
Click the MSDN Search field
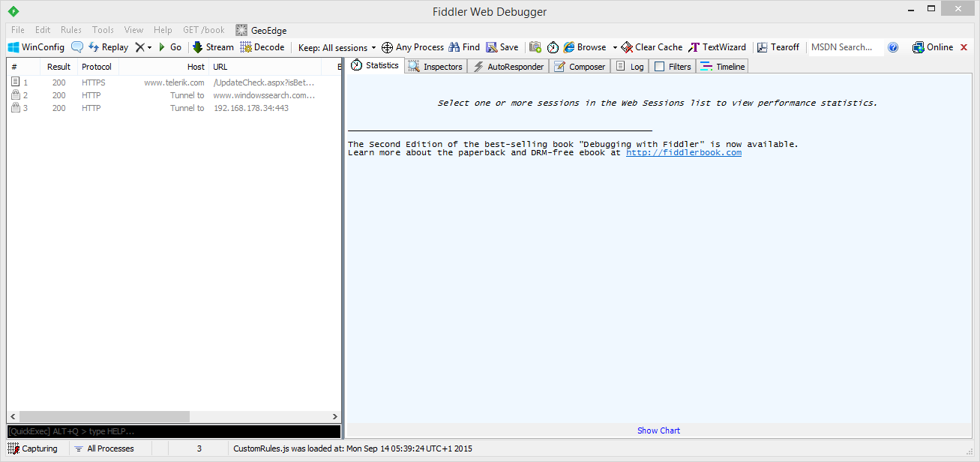[x=846, y=47]
